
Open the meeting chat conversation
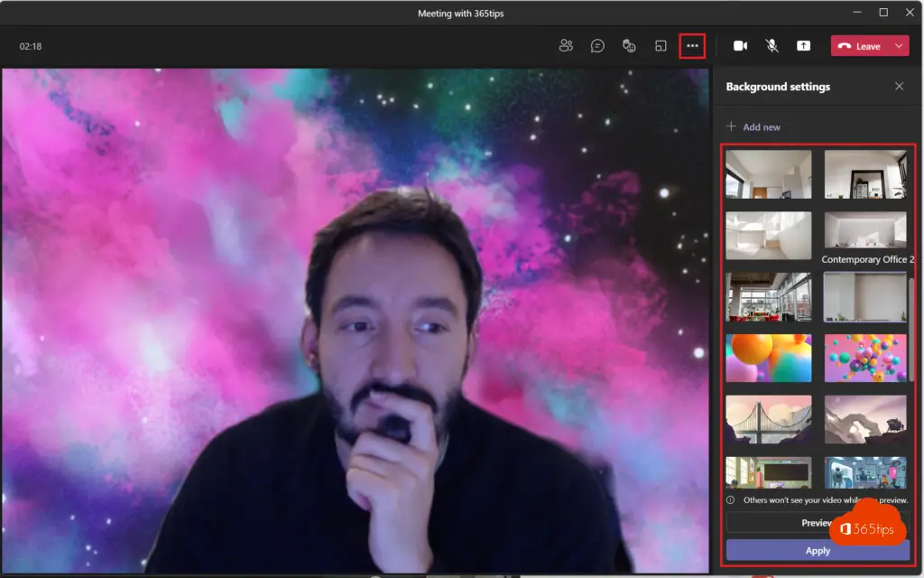[x=597, y=46]
